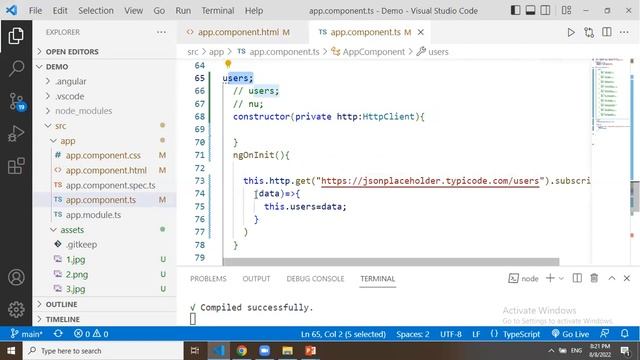Screen dimensions: 640x360
Task: Open the File menu
Action: (x=36, y=11)
